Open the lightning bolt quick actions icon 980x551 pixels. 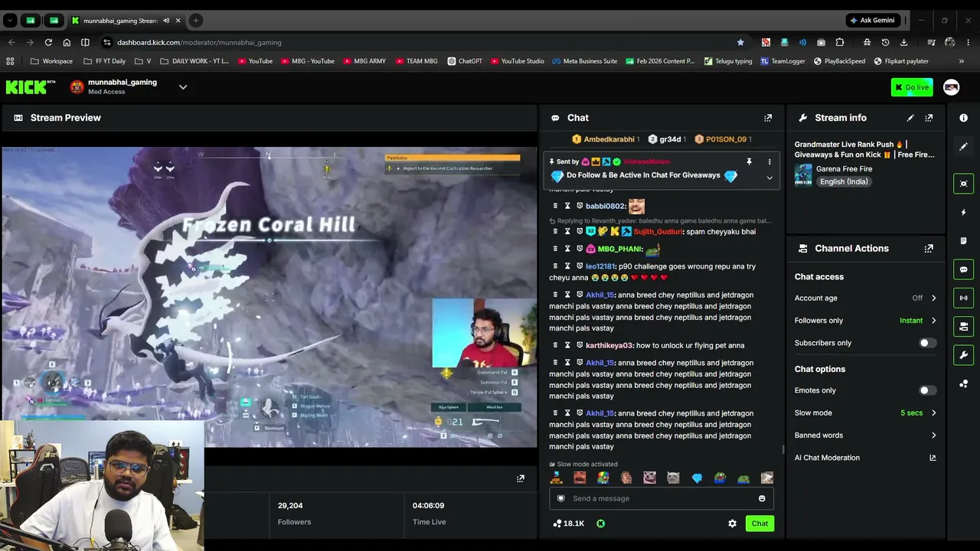964,212
